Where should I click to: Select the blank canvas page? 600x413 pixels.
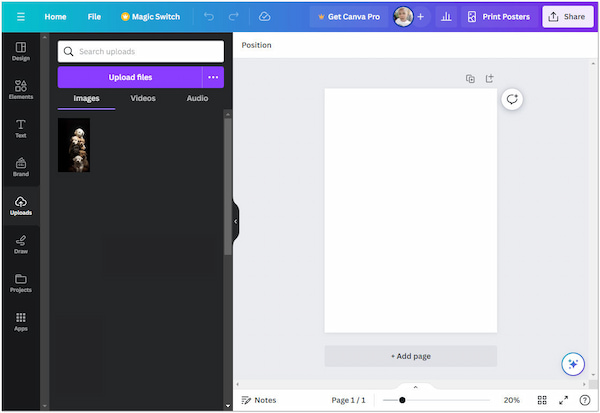coord(411,211)
